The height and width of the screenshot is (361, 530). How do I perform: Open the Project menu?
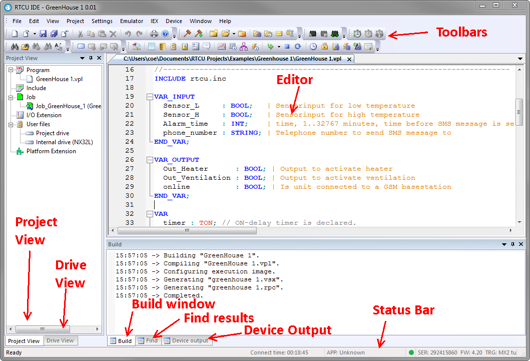pyautogui.click(x=75, y=21)
